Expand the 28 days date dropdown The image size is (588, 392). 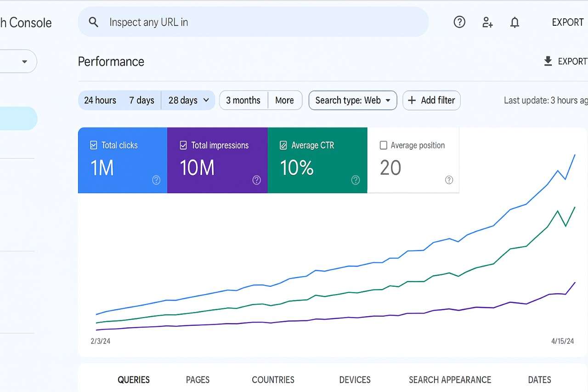click(188, 100)
